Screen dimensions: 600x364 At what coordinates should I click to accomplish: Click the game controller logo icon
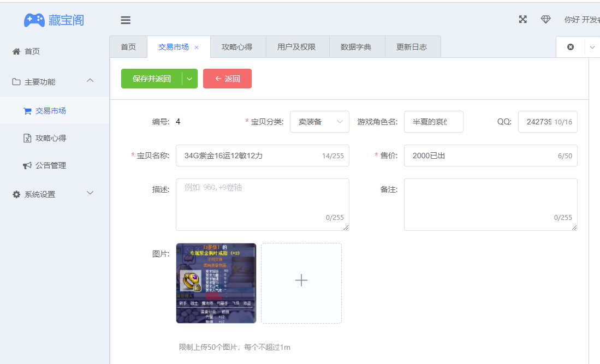[x=34, y=20]
